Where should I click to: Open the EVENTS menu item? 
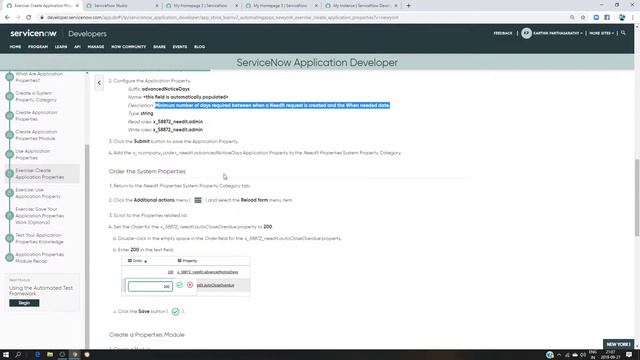(x=180, y=47)
